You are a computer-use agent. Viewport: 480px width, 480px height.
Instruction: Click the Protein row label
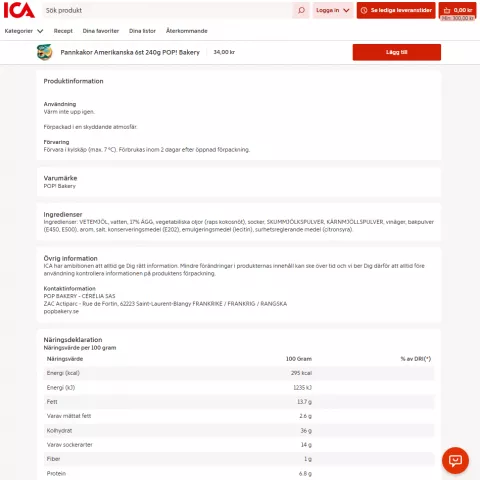56,473
